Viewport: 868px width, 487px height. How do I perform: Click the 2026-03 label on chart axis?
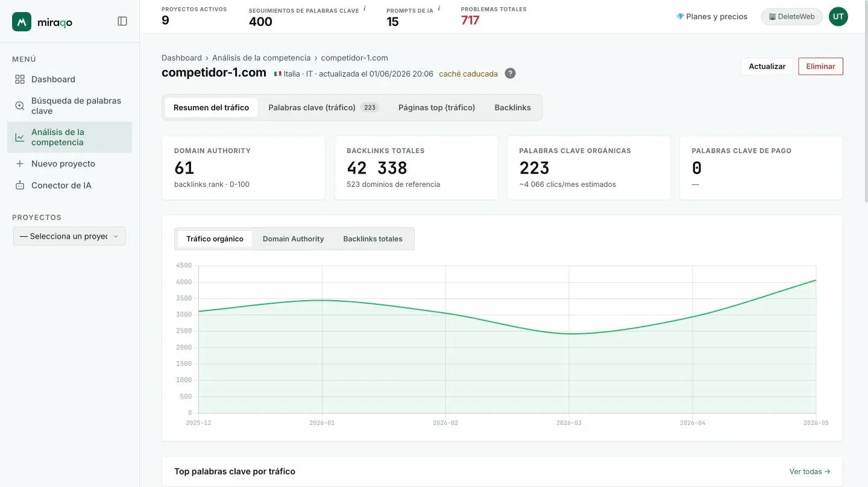[x=569, y=423]
